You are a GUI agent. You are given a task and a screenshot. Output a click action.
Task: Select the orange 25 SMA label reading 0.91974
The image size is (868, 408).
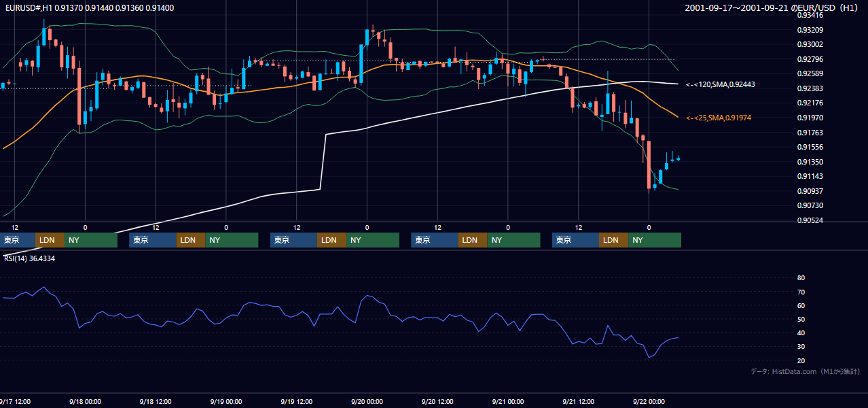(x=719, y=118)
